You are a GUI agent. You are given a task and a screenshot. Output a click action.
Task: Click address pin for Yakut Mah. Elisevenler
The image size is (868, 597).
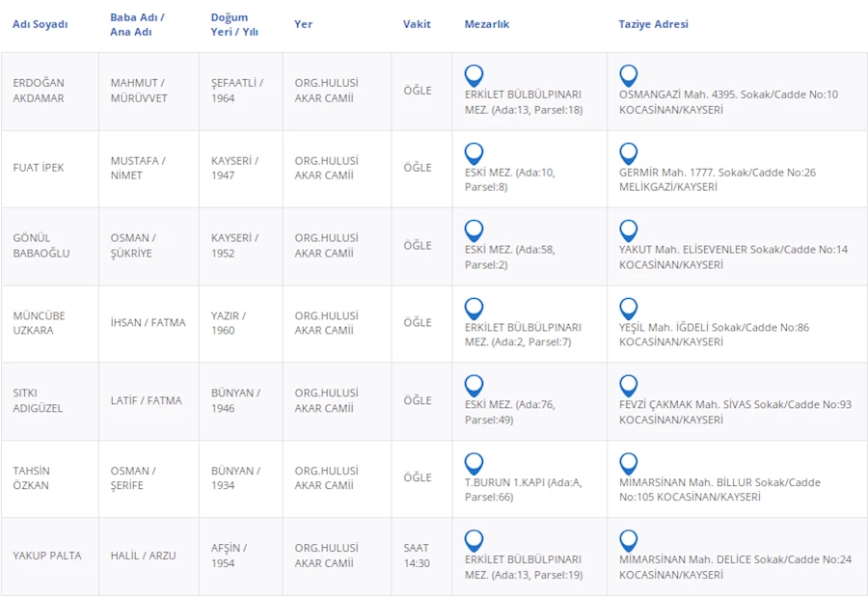coord(628,231)
